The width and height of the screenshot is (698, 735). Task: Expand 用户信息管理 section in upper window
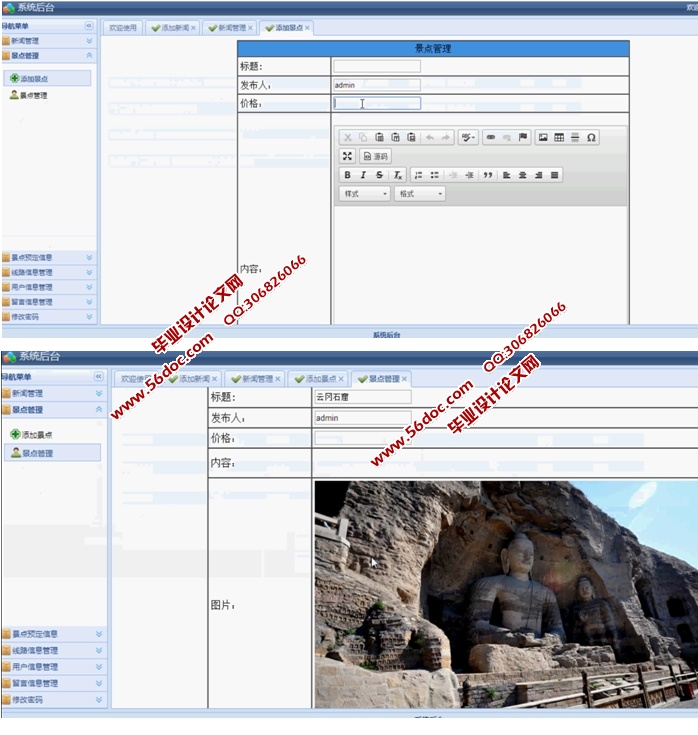(89, 287)
